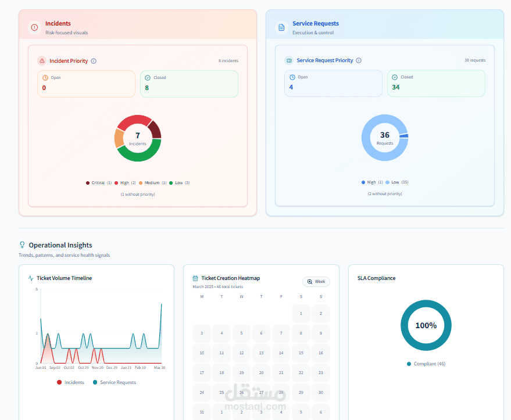Toggle the High service request legend item

(x=372, y=182)
